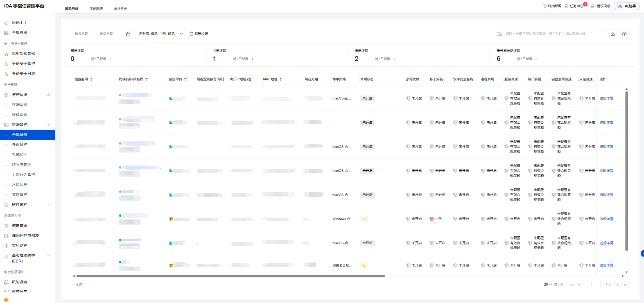Image resolution: width=644 pixels, height=303 pixels.
Task: Click the vertical table scrollbar
Action: pos(626,171)
